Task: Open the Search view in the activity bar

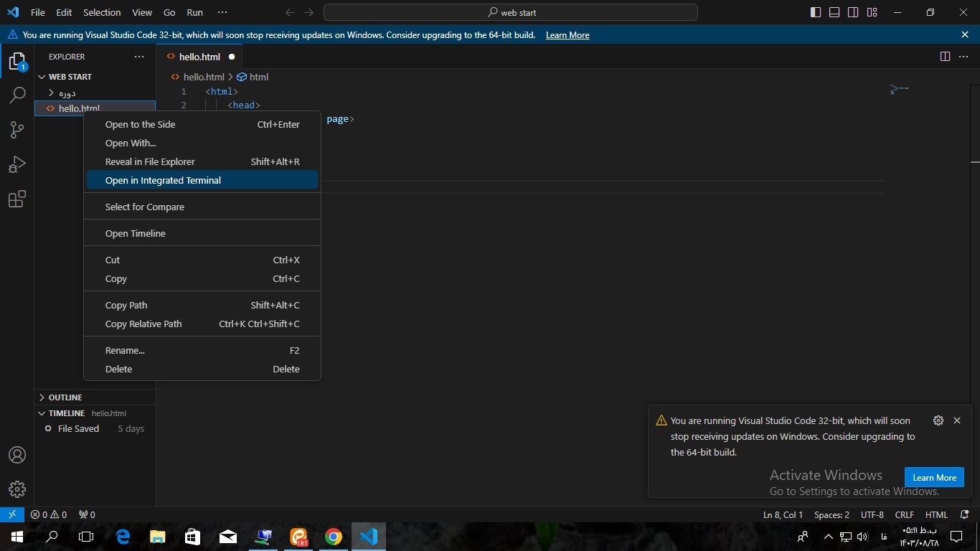Action: click(x=17, y=95)
